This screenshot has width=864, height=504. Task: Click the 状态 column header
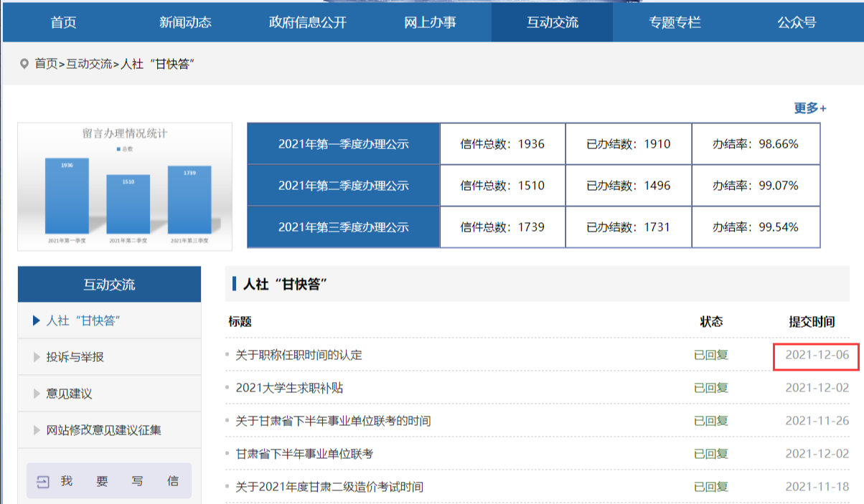point(711,322)
